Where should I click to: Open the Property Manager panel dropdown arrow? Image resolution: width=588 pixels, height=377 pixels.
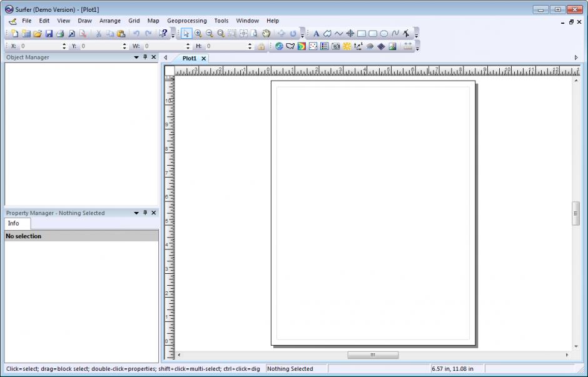(136, 213)
